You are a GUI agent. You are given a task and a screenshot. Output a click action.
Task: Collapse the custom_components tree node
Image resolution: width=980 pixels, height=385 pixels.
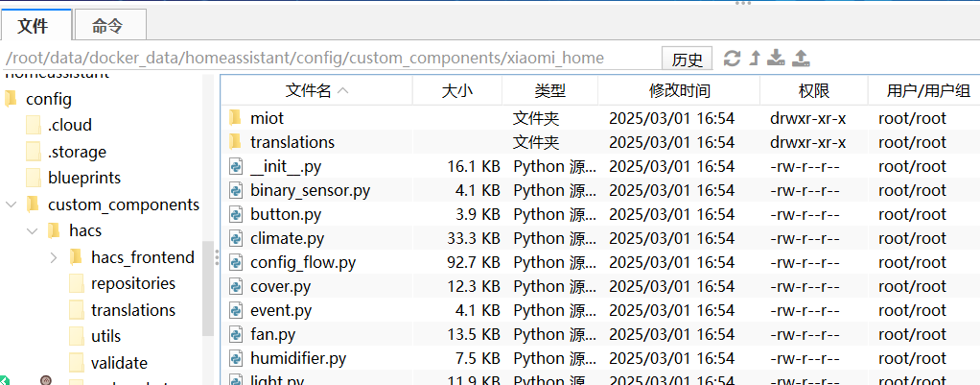click(x=11, y=205)
